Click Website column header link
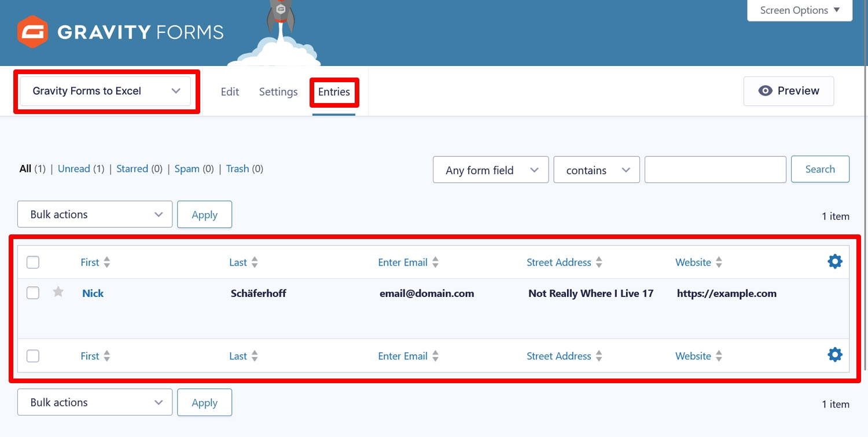This screenshot has width=868, height=437. [693, 262]
